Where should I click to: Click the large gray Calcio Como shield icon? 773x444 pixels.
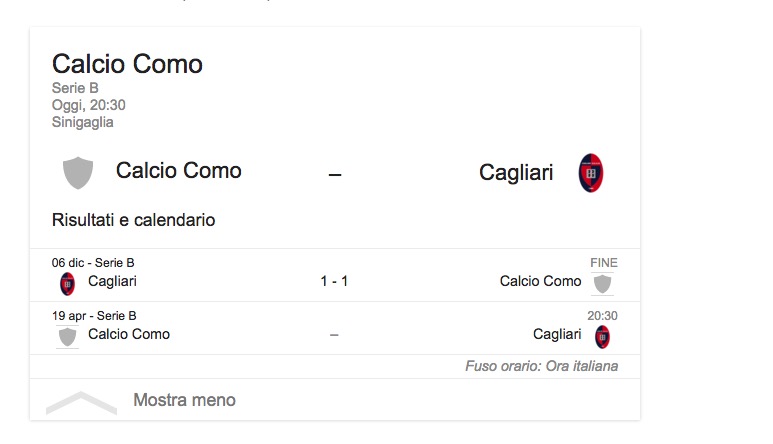78,172
